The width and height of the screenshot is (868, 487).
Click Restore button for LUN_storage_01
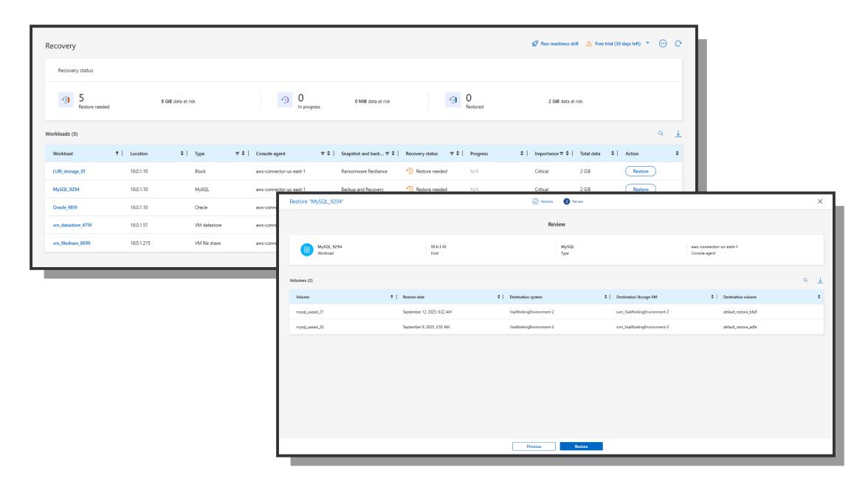(x=640, y=171)
